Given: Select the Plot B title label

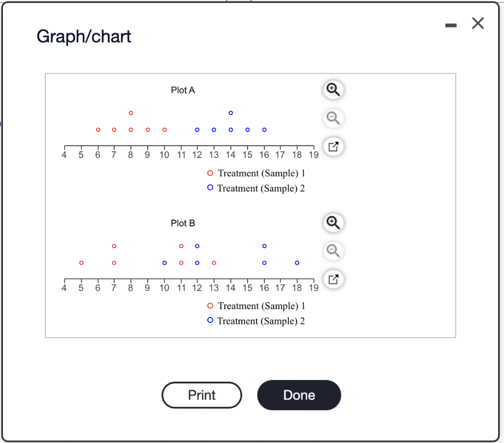Looking at the screenshot, I should 183,223.
